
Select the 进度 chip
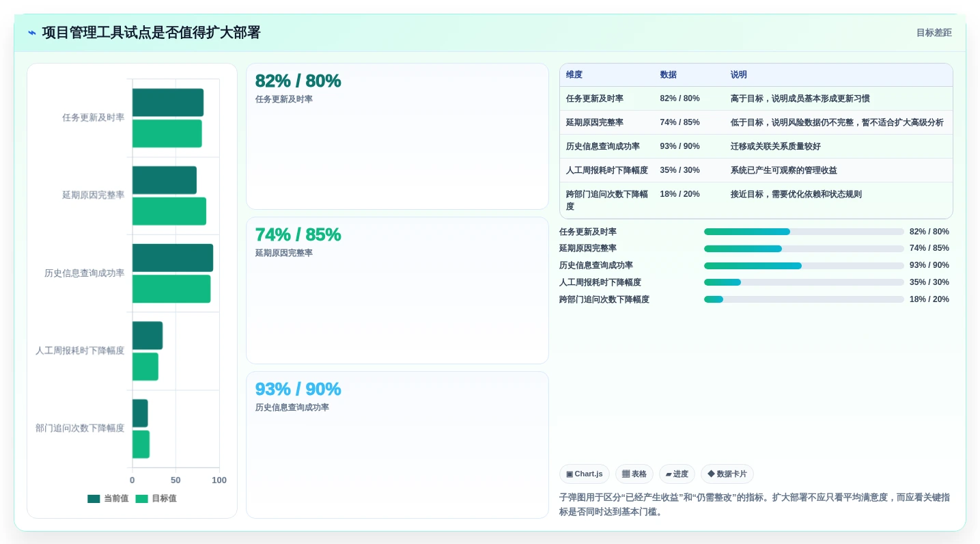pos(677,474)
